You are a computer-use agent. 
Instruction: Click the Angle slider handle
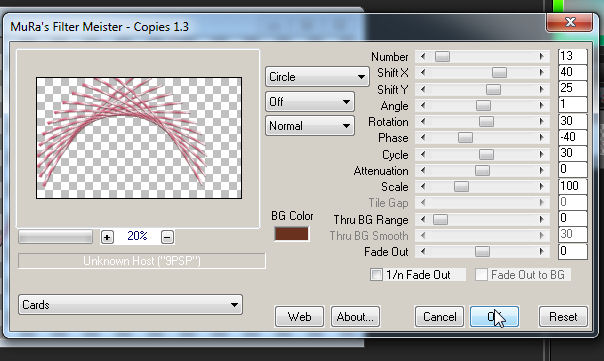483,106
